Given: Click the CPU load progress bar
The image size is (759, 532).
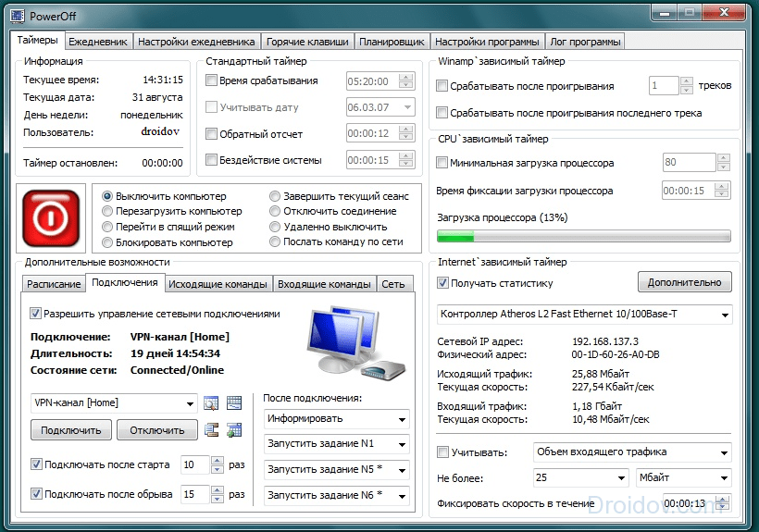Looking at the screenshot, I should [x=583, y=236].
